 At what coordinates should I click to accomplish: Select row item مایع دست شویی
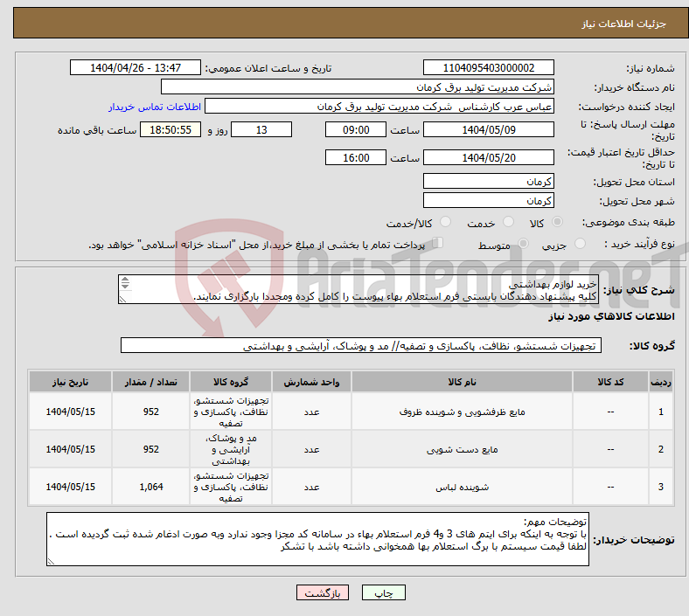tap(462, 450)
